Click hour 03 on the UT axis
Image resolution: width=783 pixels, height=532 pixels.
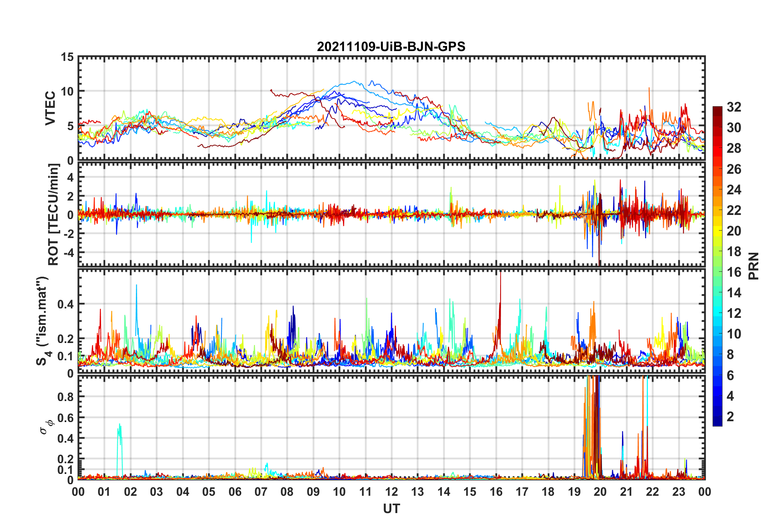pyautogui.click(x=156, y=492)
